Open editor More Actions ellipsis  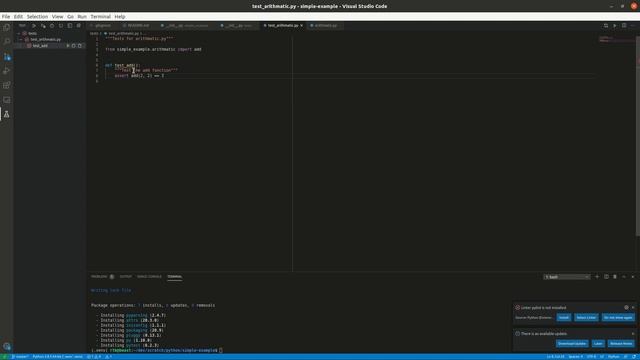[633, 25]
